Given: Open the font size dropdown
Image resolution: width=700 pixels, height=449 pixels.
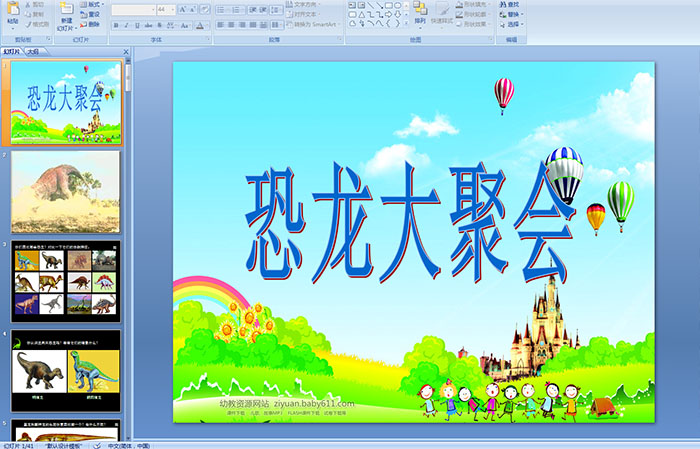Looking at the screenshot, I should tap(172, 10).
